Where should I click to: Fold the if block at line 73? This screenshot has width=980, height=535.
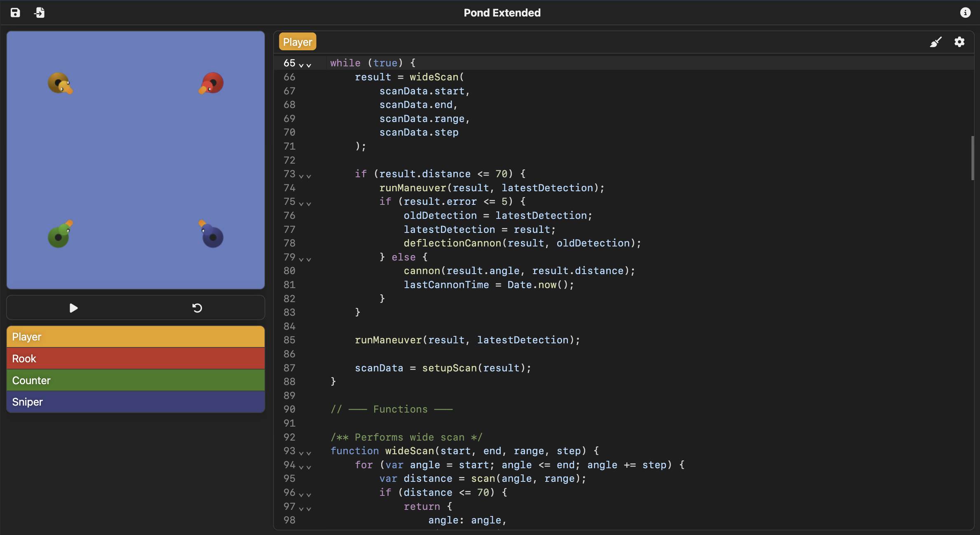(305, 176)
